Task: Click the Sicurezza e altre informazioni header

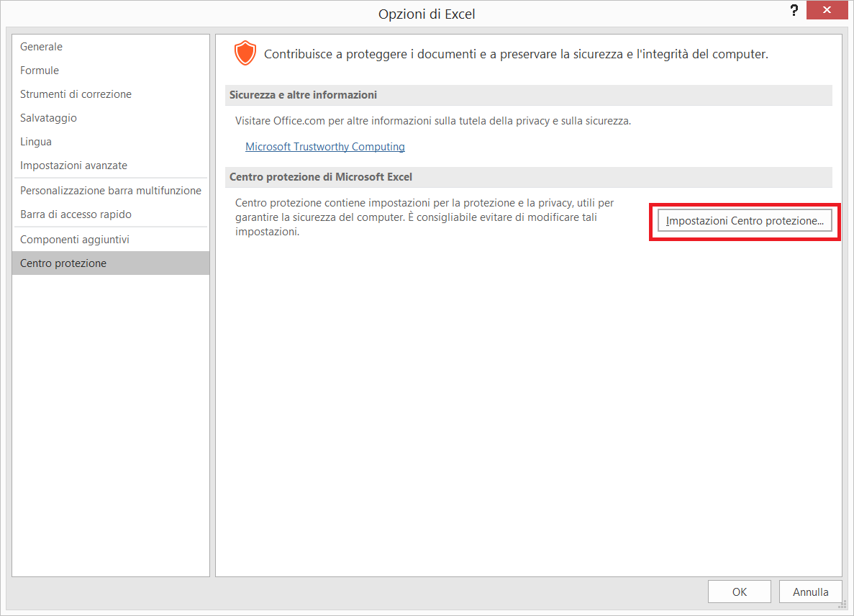Action: coord(528,95)
